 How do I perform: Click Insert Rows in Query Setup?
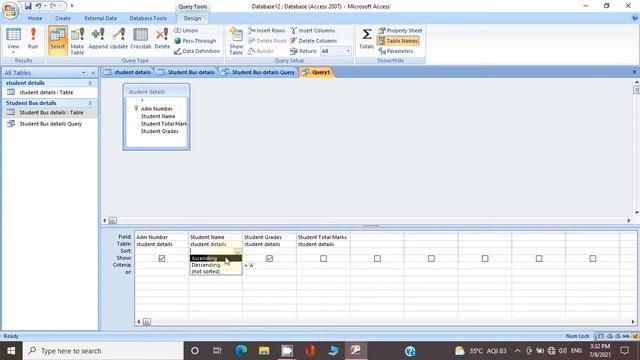click(266, 31)
